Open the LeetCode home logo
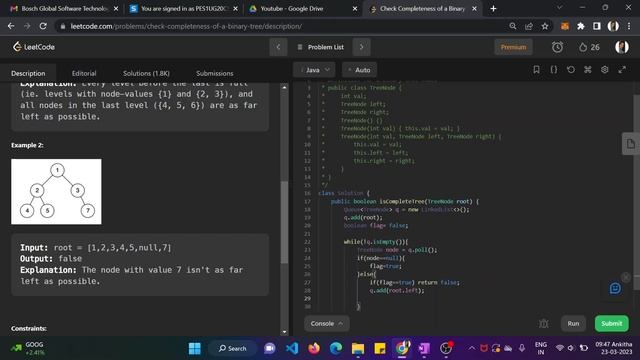 tap(33, 47)
